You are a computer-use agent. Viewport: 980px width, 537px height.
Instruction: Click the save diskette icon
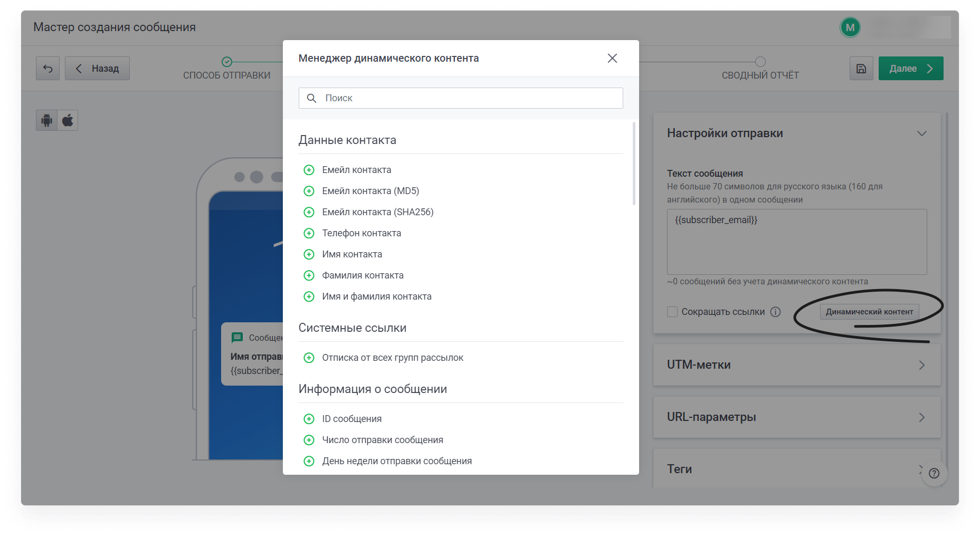[861, 69]
